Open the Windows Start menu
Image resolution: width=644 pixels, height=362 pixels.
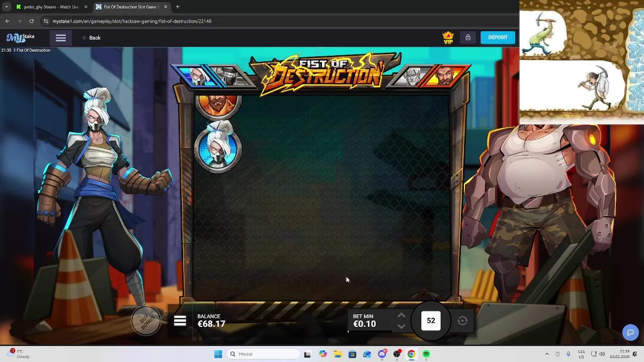coord(218,354)
